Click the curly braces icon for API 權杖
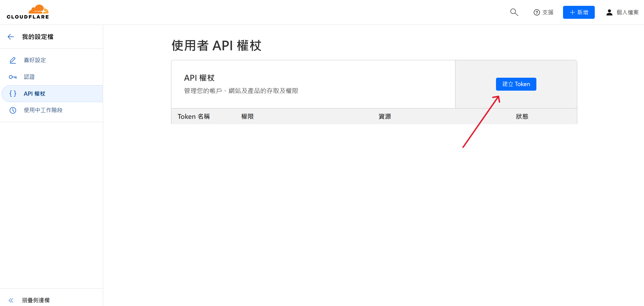The height and width of the screenshot is (306, 644). click(13, 94)
